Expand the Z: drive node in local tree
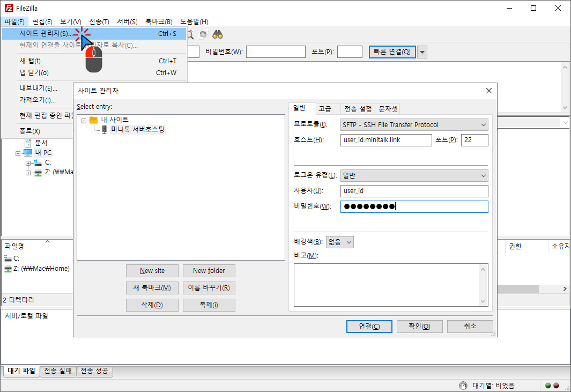Viewport: 571px width, 392px height. (x=28, y=173)
